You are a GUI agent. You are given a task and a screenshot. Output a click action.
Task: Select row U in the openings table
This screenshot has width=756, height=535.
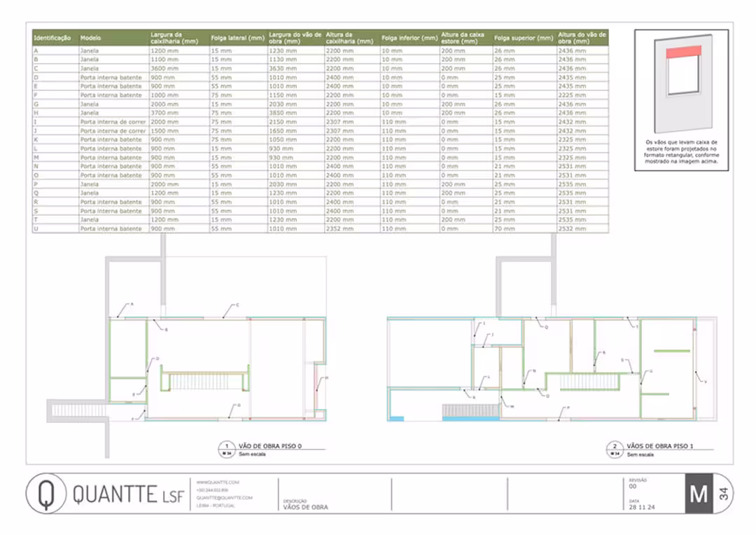319,228
